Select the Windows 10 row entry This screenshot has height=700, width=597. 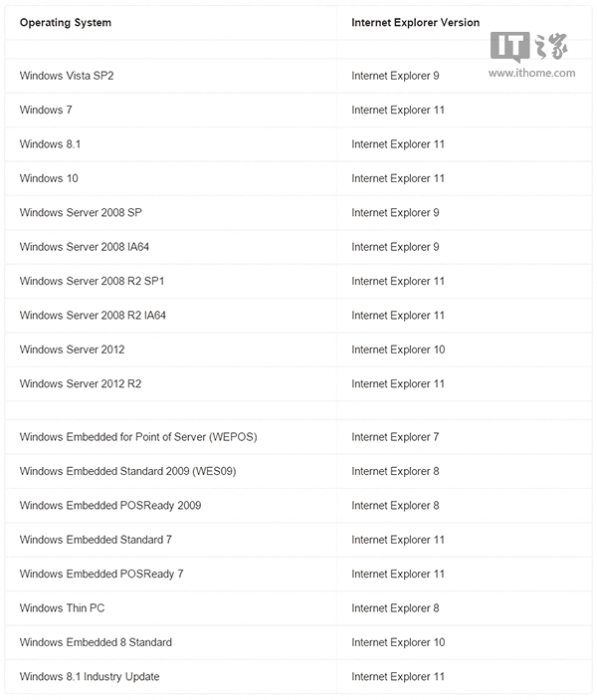pyautogui.click(x=49, y=178)
